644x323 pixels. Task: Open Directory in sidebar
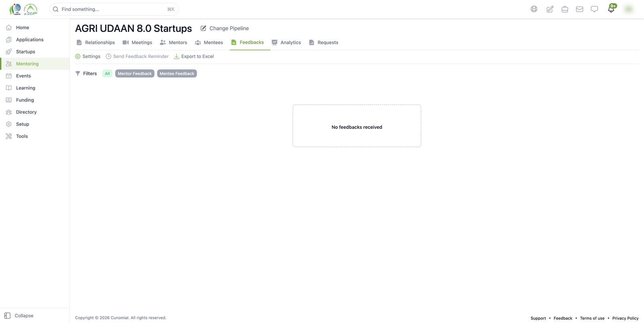coord(35,112)
